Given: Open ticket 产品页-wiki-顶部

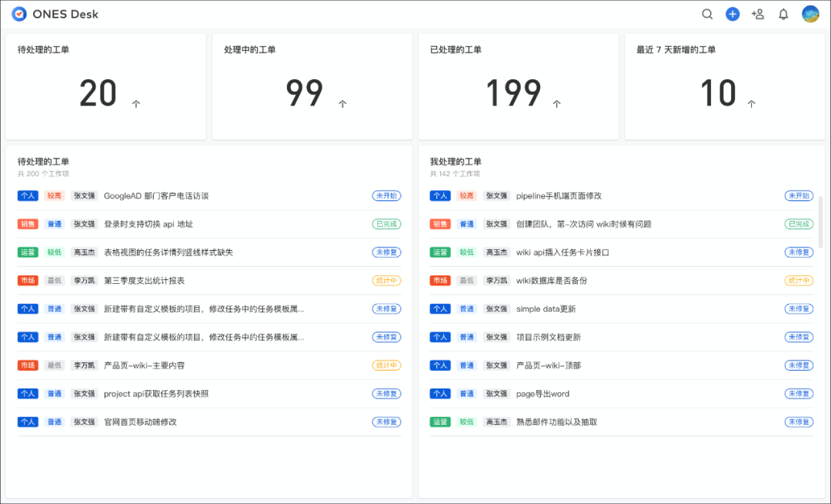Looking at the screenshot, I should [x=549, y=365].
